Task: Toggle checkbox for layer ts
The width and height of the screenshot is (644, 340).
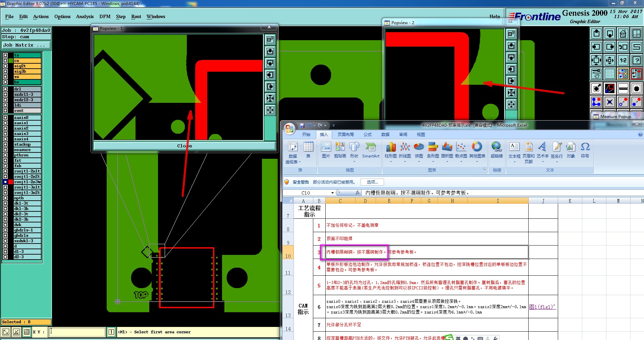Action: pyautogui.click(x=5, y=55)
